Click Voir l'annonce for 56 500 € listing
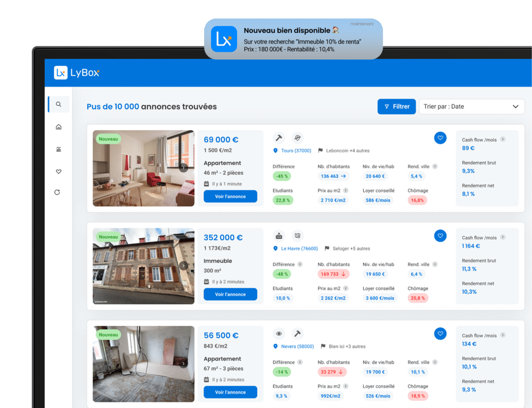 [x=230, y=392]
